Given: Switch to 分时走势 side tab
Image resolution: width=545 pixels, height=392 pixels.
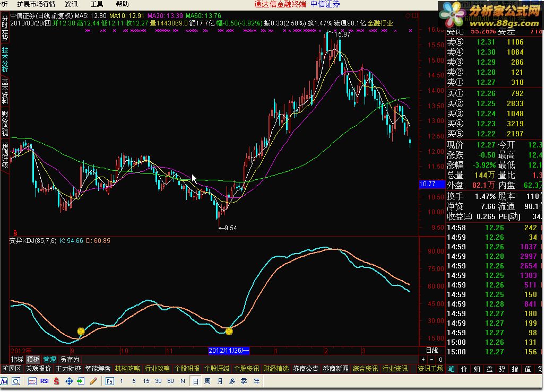Looking at the screenshot, I should [5, 28].
